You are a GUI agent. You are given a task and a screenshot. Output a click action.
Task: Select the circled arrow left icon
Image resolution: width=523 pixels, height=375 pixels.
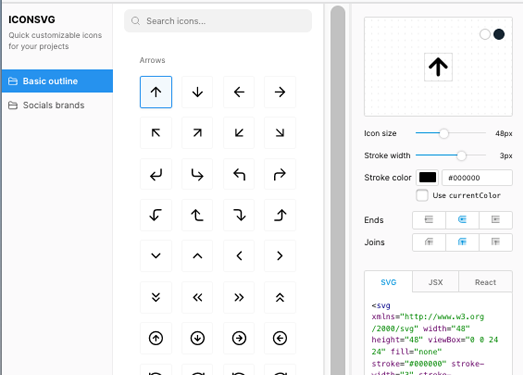pyautogui.click(x=280, y=338)
